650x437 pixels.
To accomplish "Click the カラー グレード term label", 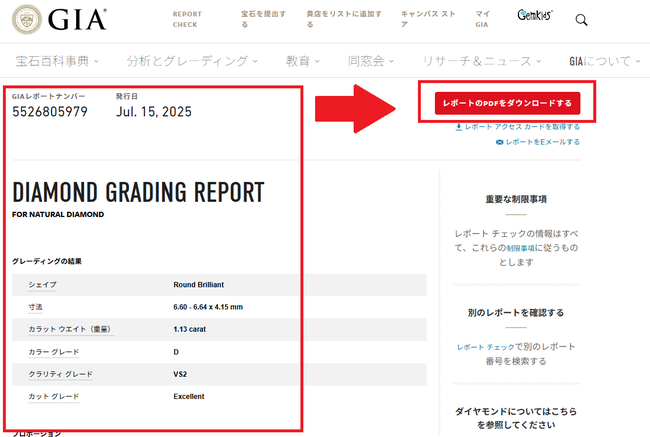I will click(53, 352).
